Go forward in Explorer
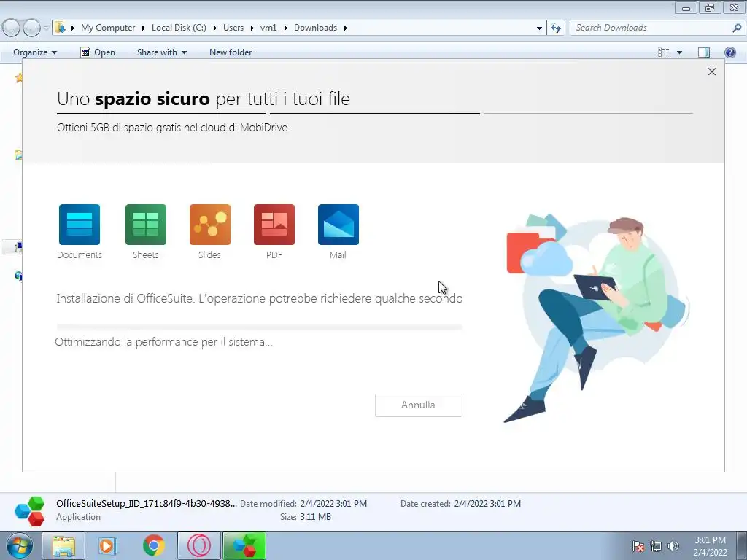The image size is (747, 560). pyautogui.click(x=31, y=28)
